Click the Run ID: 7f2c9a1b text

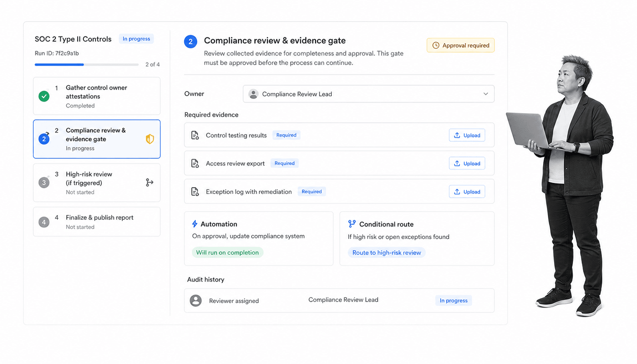click(x=57, y=53)
